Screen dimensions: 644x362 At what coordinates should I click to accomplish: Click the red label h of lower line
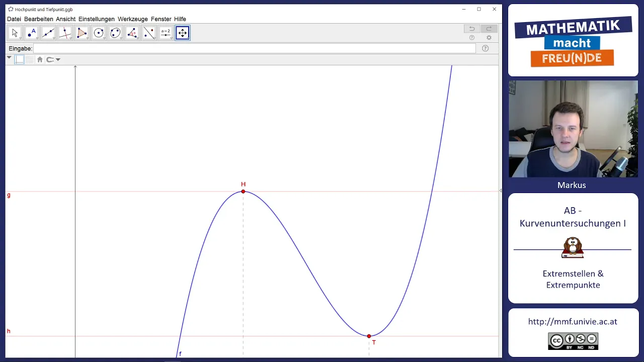(x=9, y=331)
